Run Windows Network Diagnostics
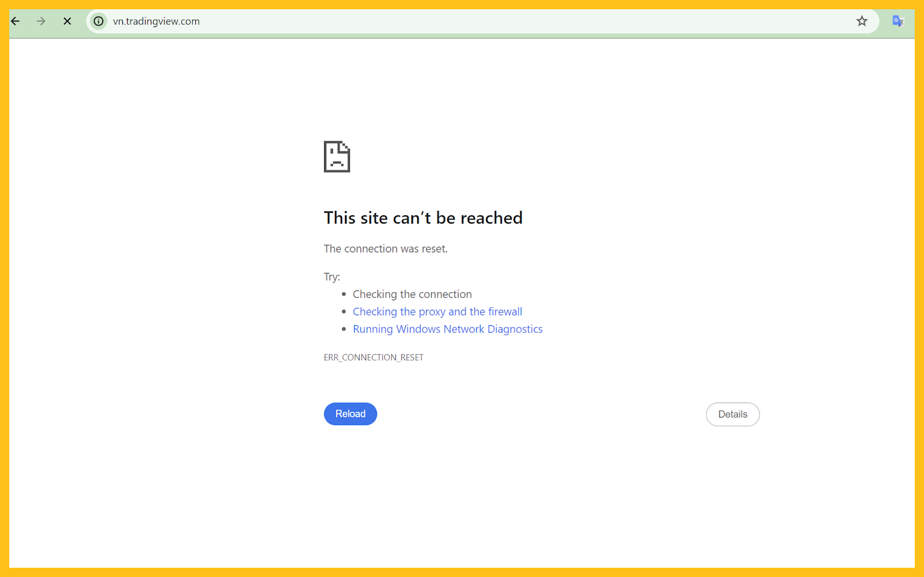Screen dimensions: 924x577 click(x=448, y=329)
